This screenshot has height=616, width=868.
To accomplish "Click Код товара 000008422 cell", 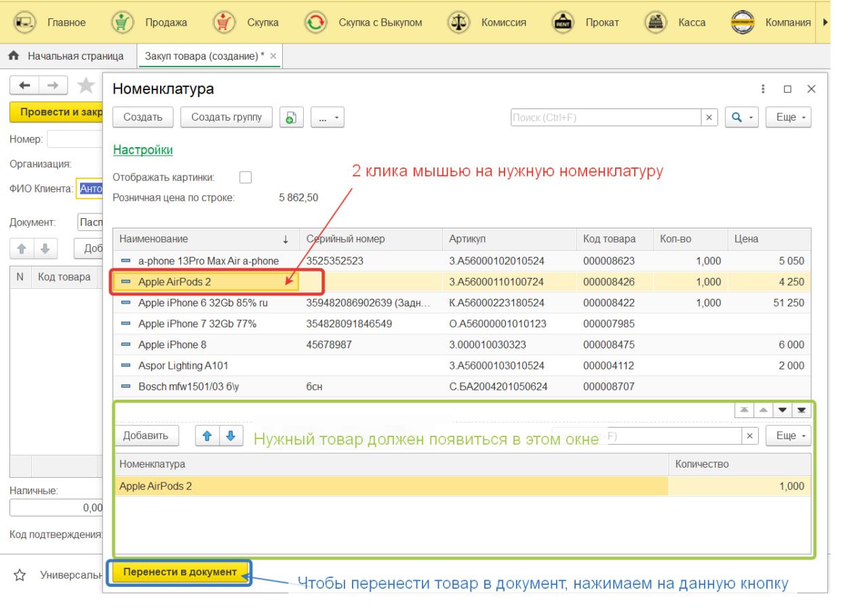I will pos(615,303).
